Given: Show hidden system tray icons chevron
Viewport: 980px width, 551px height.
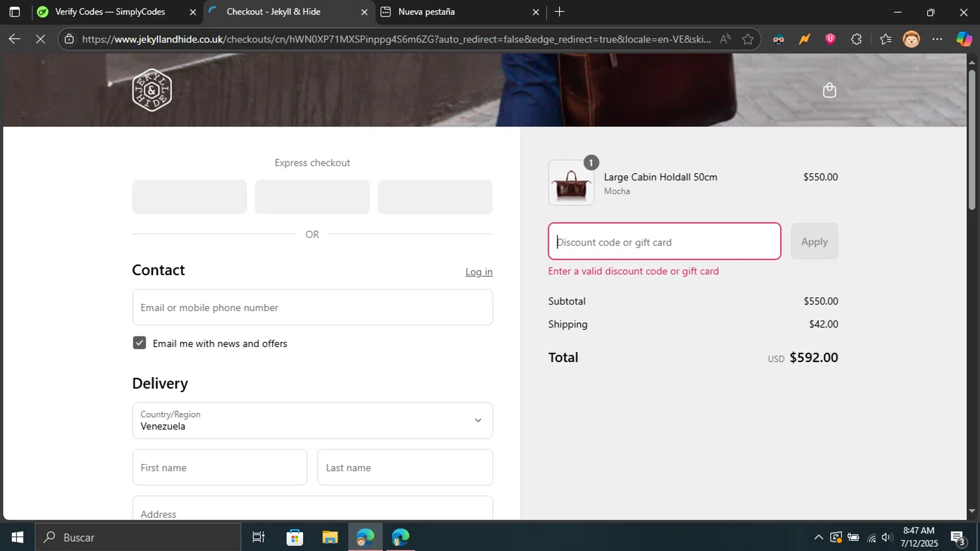Looking at the screenshot, I should [818, 537].
